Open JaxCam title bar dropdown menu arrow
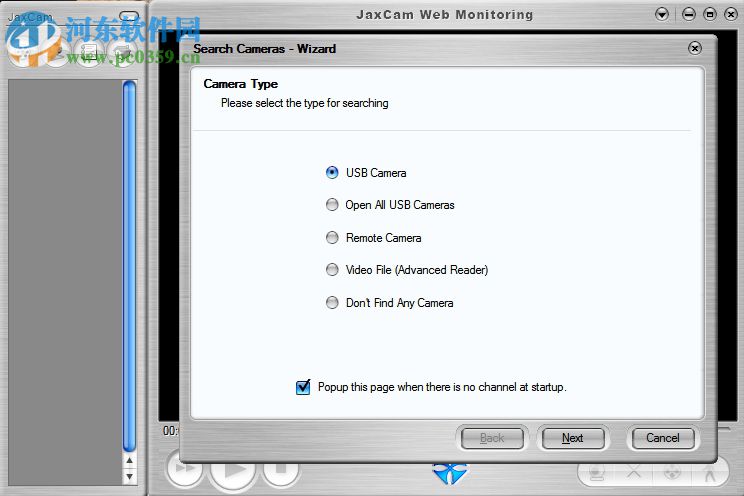Viewport: 744px width, 496px height. click(x=662, y=14)
